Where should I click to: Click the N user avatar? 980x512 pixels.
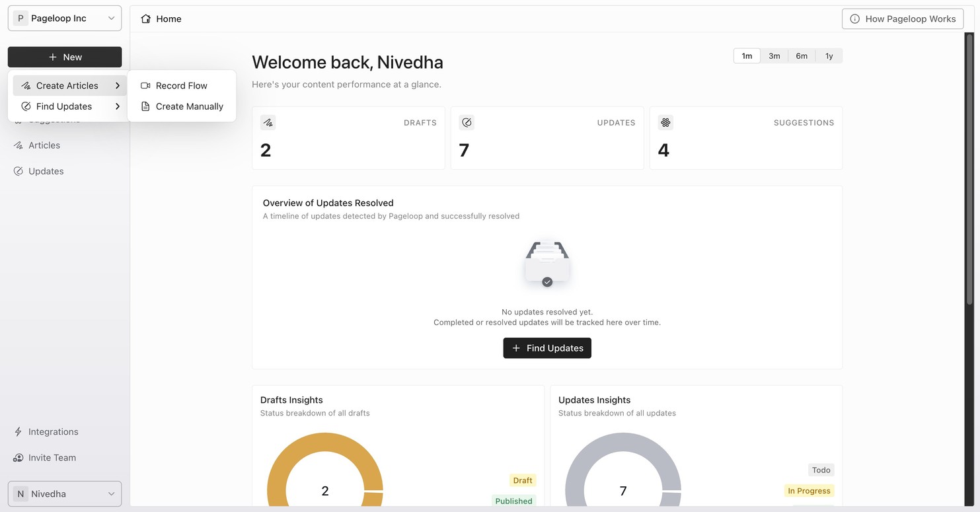(x=20, y=494)
